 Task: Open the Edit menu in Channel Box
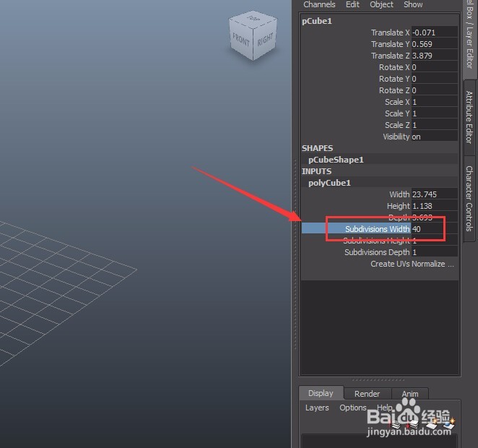pos(352,4)
